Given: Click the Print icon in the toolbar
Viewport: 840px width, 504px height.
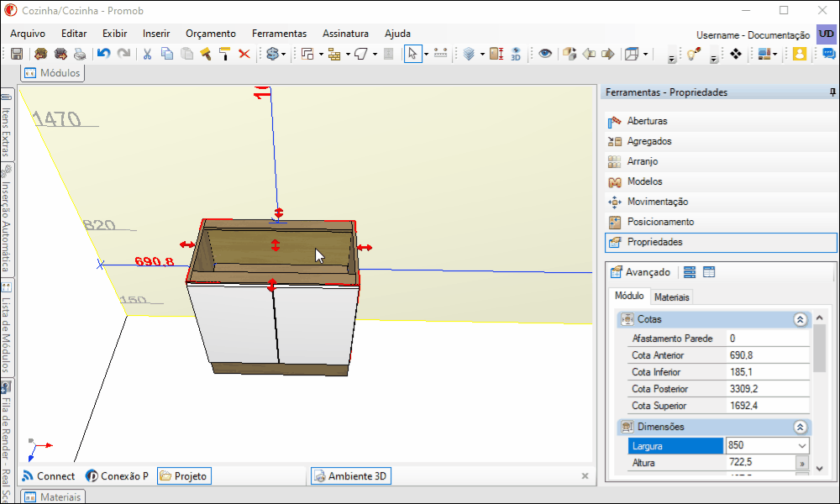Looking at the screenshot, I should pos(80,54).
